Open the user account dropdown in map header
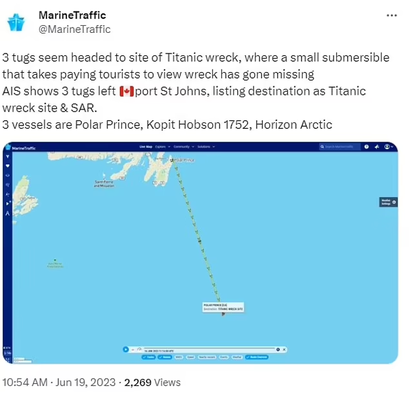The width and height of the screenshot is (409, 400). 388,147
